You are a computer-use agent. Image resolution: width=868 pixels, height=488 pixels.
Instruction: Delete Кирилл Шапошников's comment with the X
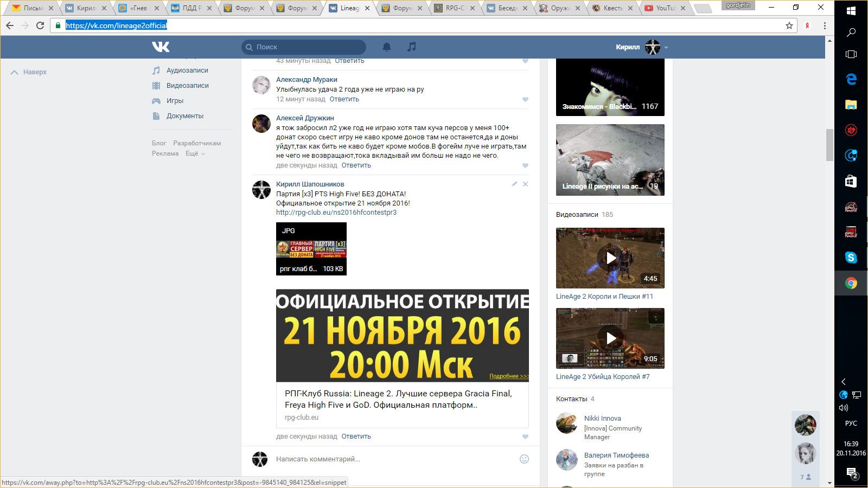click(x=525, y=184)
